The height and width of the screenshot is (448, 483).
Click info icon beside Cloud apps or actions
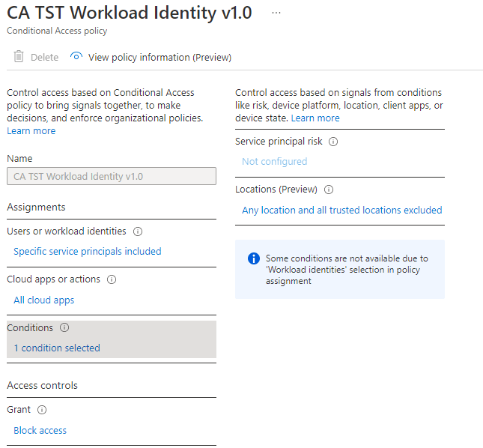click(x=112, y=279)
